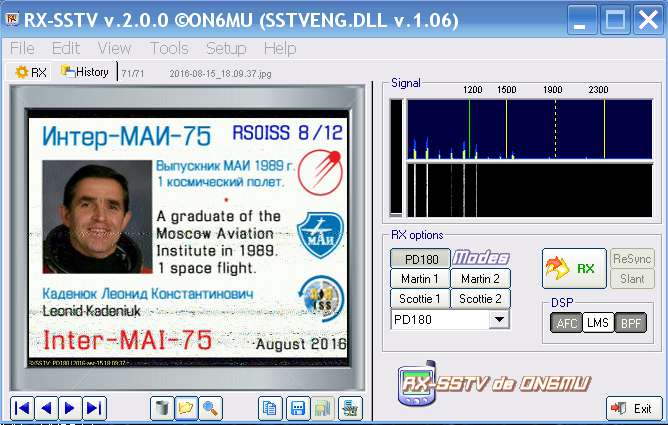668x425 pixels.
Task: Close the RX-SSTV window
Action: click(x=648, y=20)
